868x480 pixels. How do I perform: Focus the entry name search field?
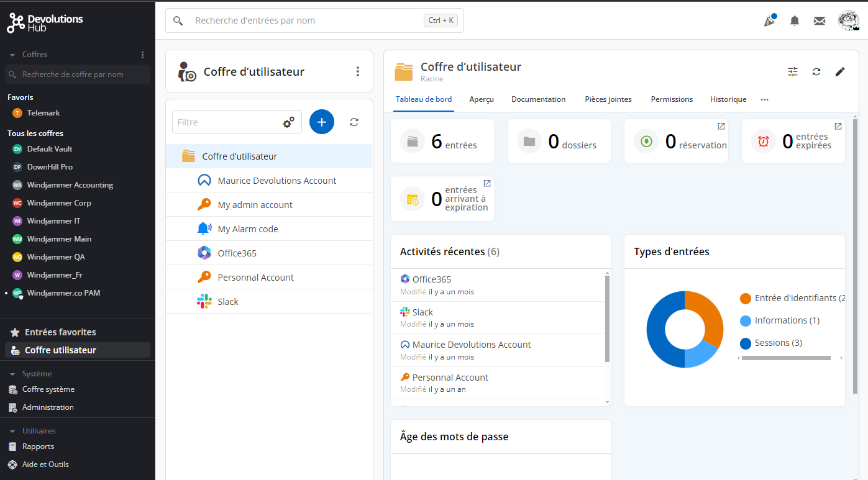click(x=314, y=20)
